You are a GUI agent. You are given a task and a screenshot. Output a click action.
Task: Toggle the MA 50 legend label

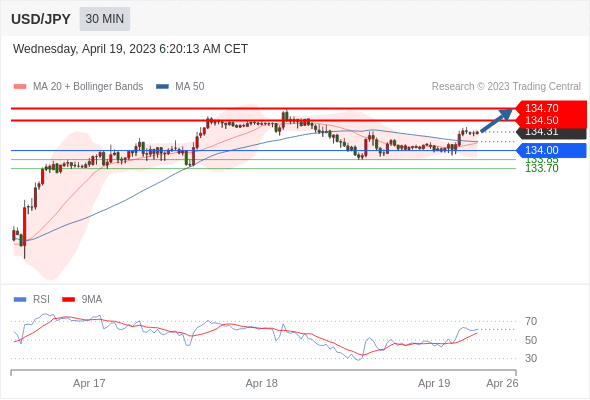pos(190,87)
